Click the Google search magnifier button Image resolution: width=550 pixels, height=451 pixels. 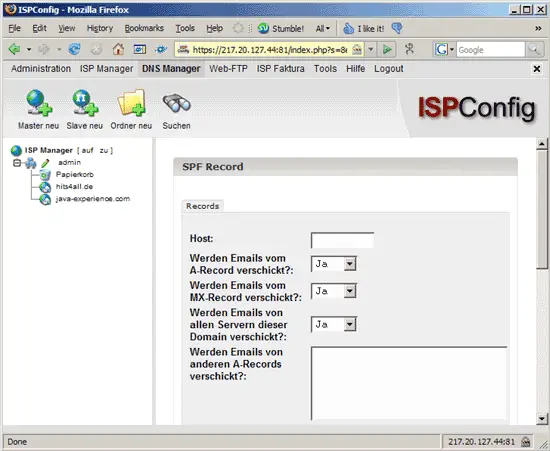click(534, 49)
